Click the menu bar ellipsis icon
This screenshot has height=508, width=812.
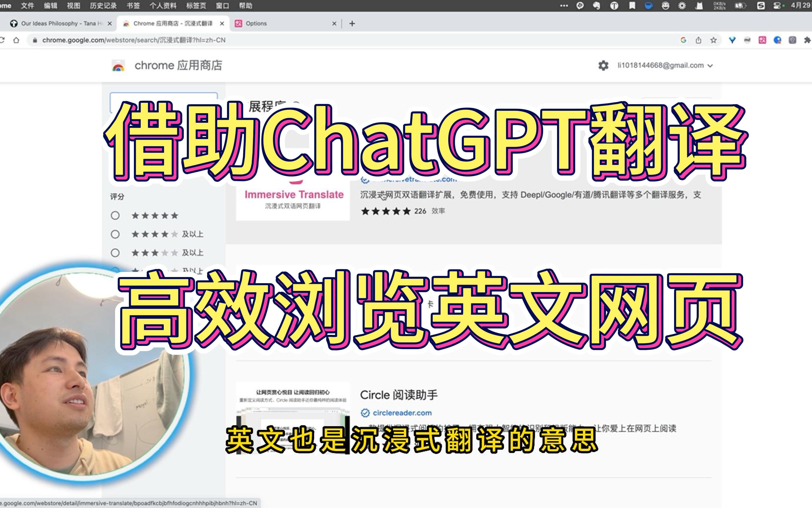(564, 6)
